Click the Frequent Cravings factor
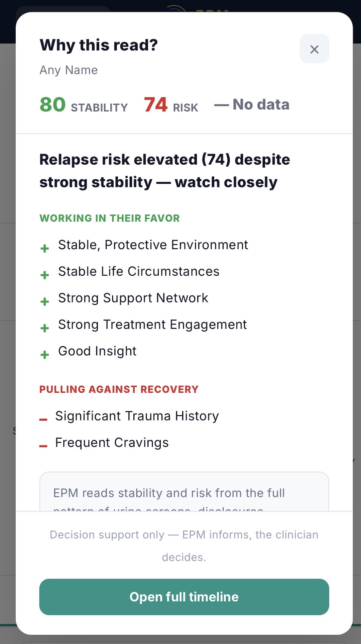The width and height of the screenshot is (361, 644). tap(112, 443)
